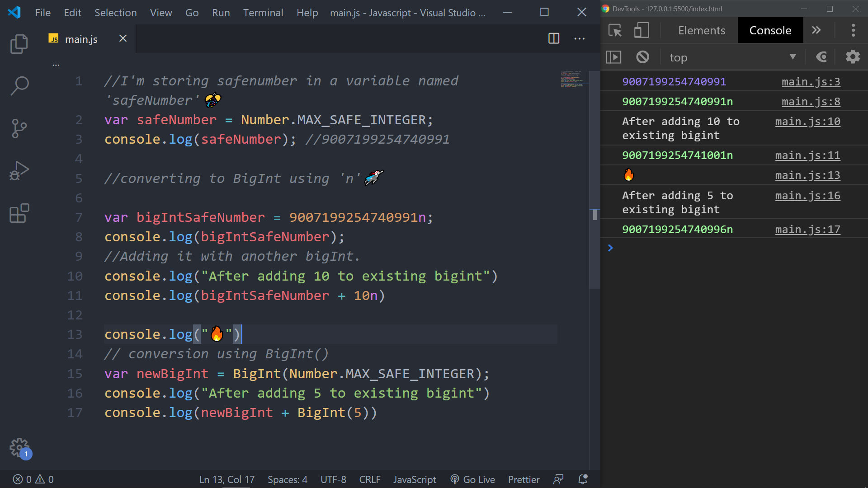
Task: Open the Source Control panel
Action: pos(19,128)
